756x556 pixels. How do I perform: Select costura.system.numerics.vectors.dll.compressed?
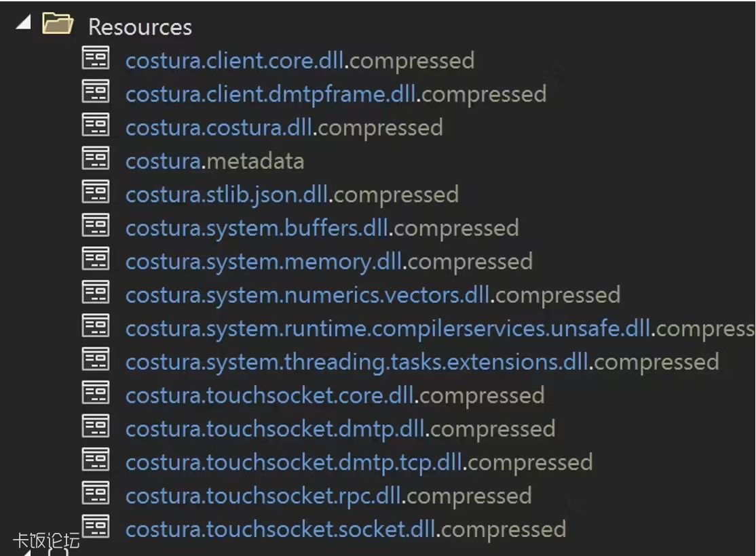(373, 296)
